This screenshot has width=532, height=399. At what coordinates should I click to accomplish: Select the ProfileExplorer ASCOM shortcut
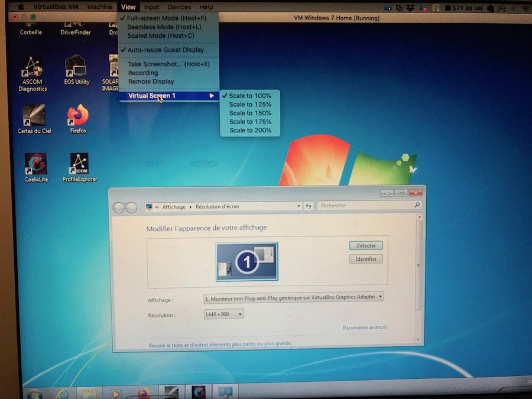80,167
